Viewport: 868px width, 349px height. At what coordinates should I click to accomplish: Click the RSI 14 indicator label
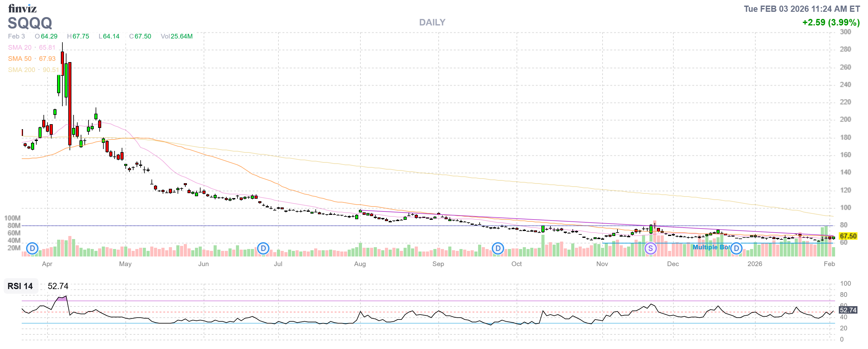click(20, 286)
